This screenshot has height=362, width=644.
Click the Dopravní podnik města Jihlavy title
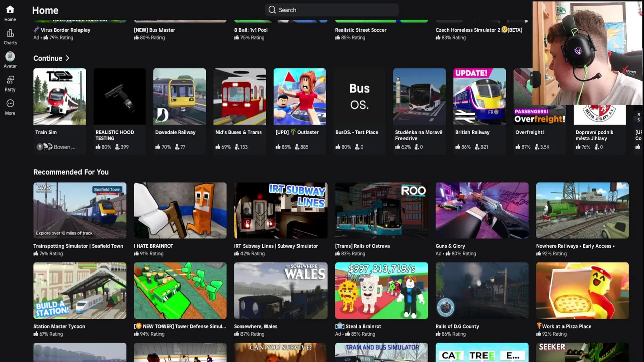pos(594,135)
